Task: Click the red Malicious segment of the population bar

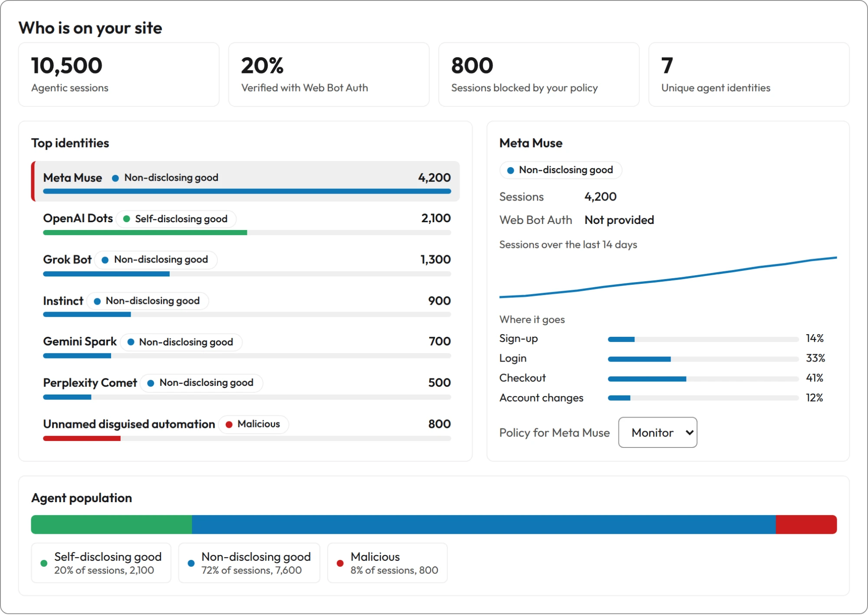Action: [806, 524]
